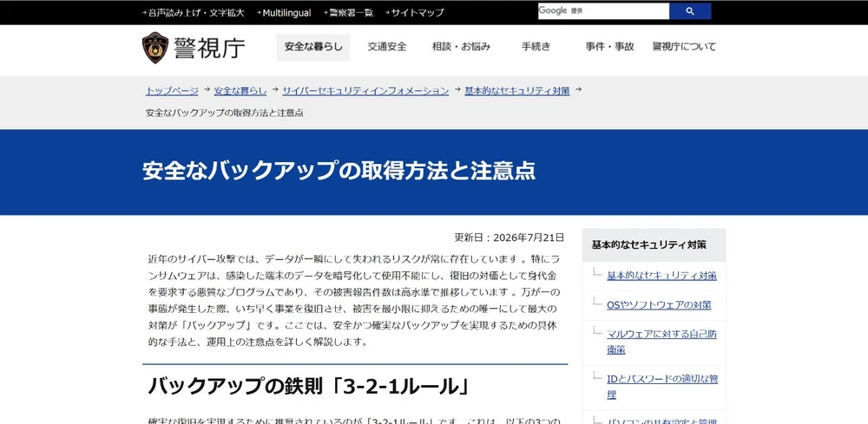Click breadcrumb text 安全なバックアップの取得方法と注意点
Viewport: 868px width, 424px height.
(x=224, y=113)
